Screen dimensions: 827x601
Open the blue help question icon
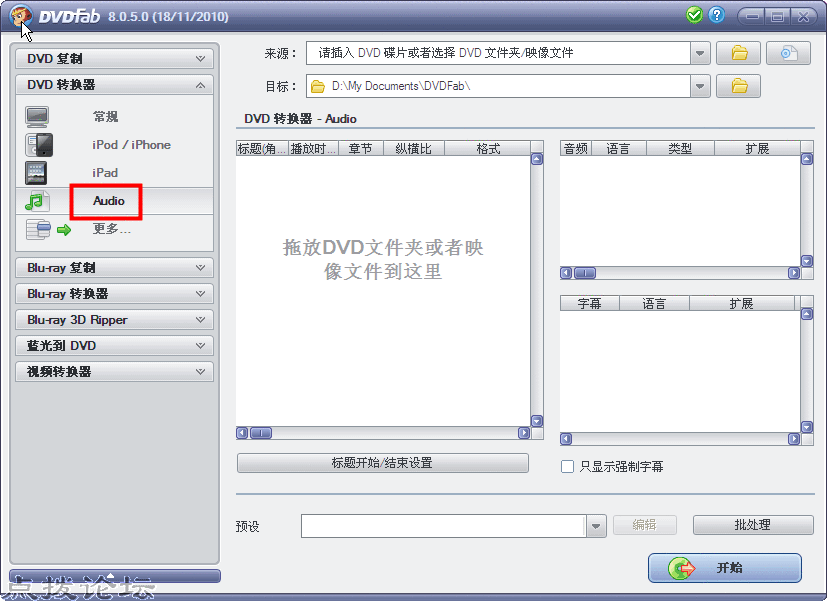pos(716,15)
